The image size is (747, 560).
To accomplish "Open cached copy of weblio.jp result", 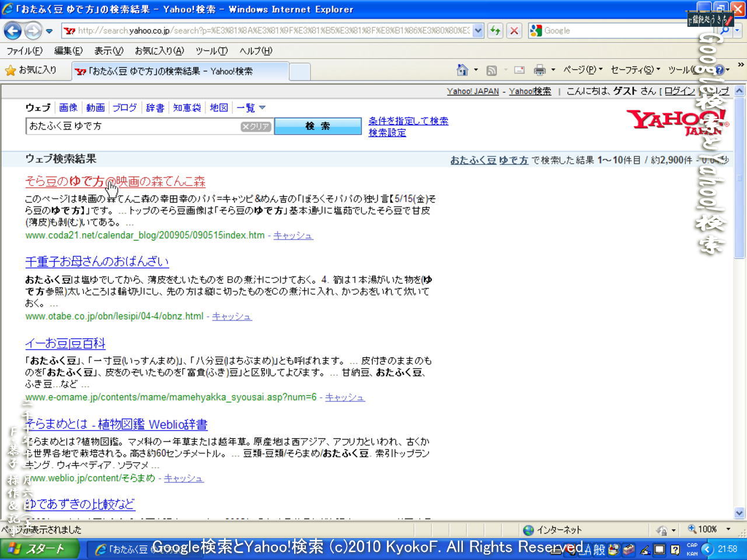I will click(184, 478).
